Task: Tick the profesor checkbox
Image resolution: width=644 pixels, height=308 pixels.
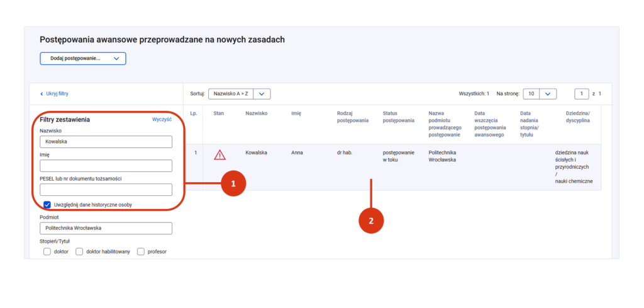Action: [141, 251]
